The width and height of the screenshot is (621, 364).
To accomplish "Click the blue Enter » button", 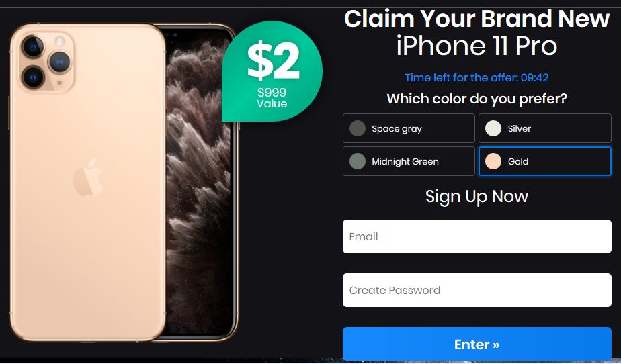I will click(477, 344).
